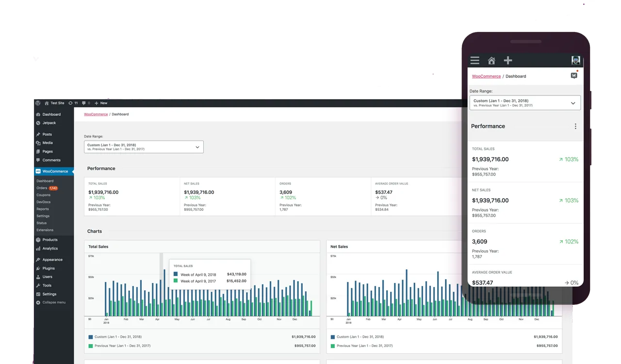Image resolution: width=621 pixels, height=364 pixels.
Task: Click WooCommerce breadcrumb link on desktop
Action: coord(96,114)
